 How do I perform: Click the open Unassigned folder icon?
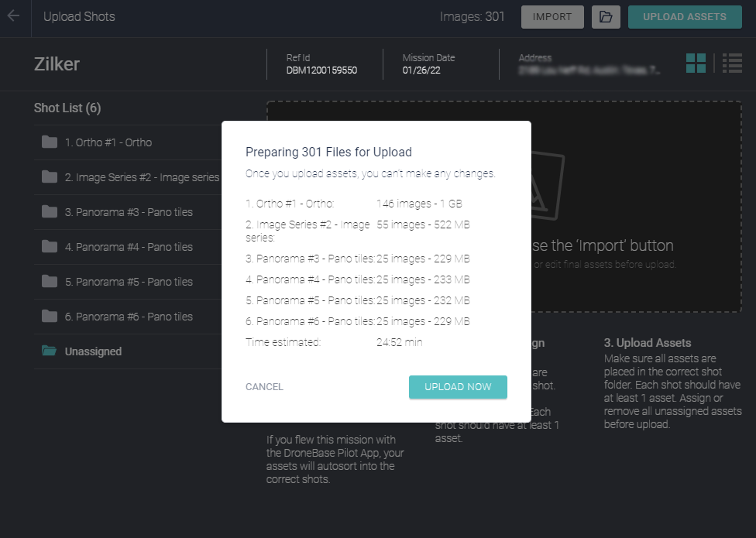click(49, 351)
